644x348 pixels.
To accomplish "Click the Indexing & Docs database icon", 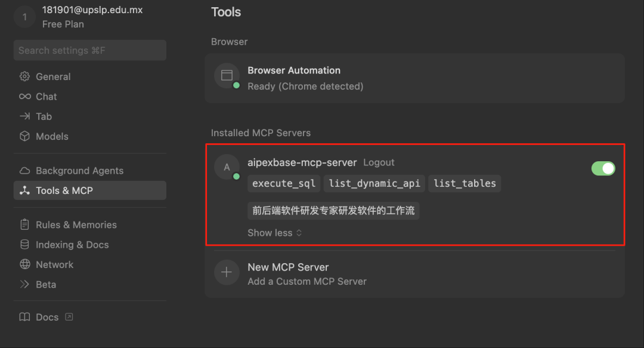I will point(24,244).
